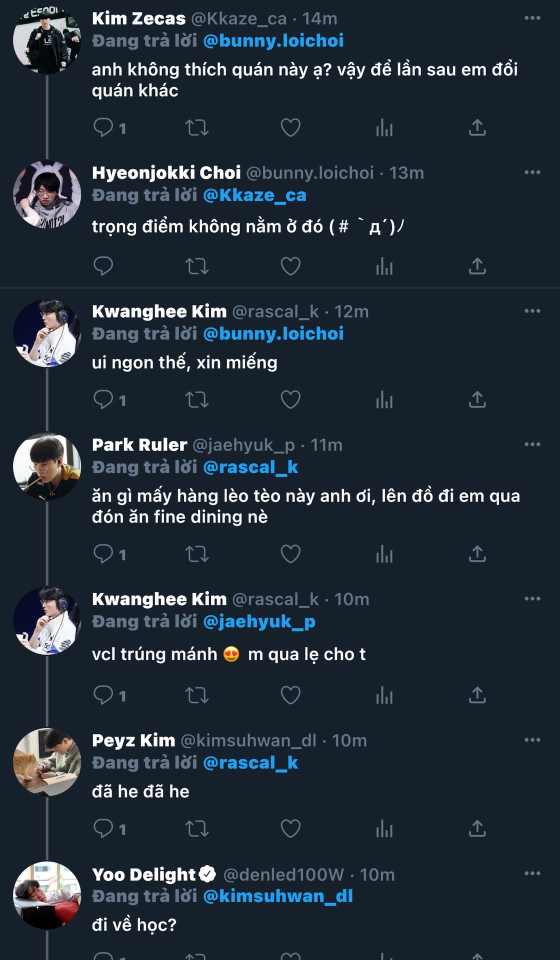Viewport: 560px width, 960px height.
Task: Open more options on Park Ruler's tweet
Action: pyautogui.click(x=532, y=444)
